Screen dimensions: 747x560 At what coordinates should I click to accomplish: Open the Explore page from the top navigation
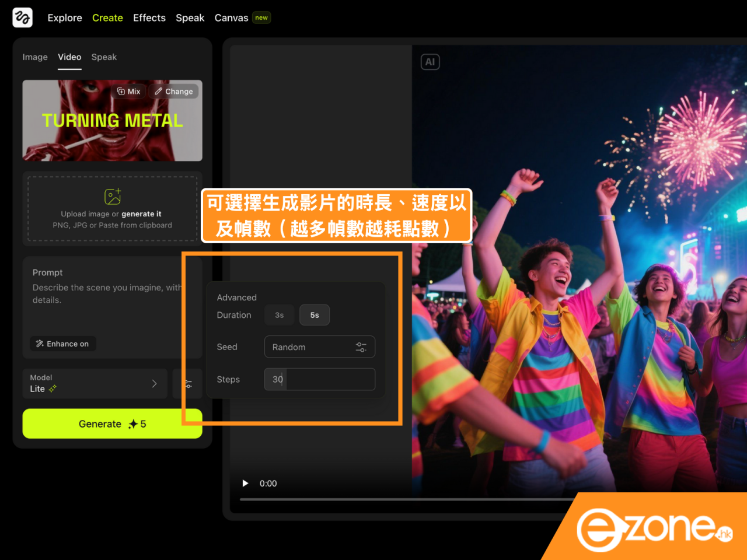65,18
